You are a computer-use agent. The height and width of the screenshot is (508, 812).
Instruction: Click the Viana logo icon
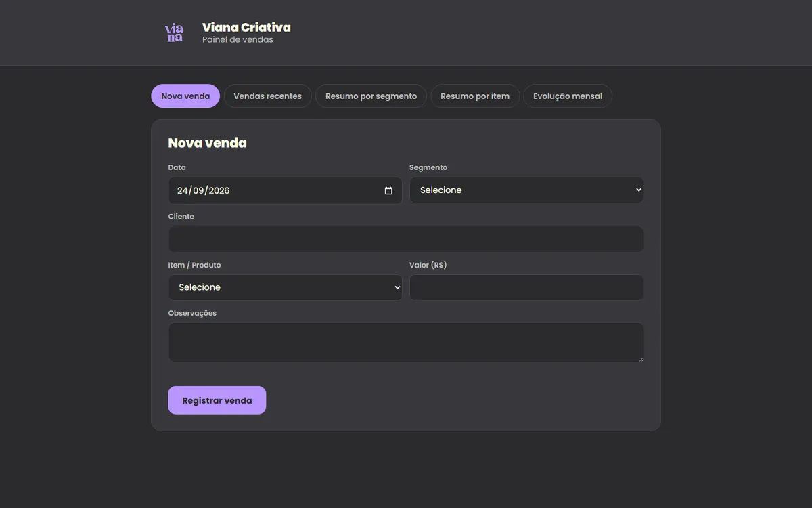[175, 33]
